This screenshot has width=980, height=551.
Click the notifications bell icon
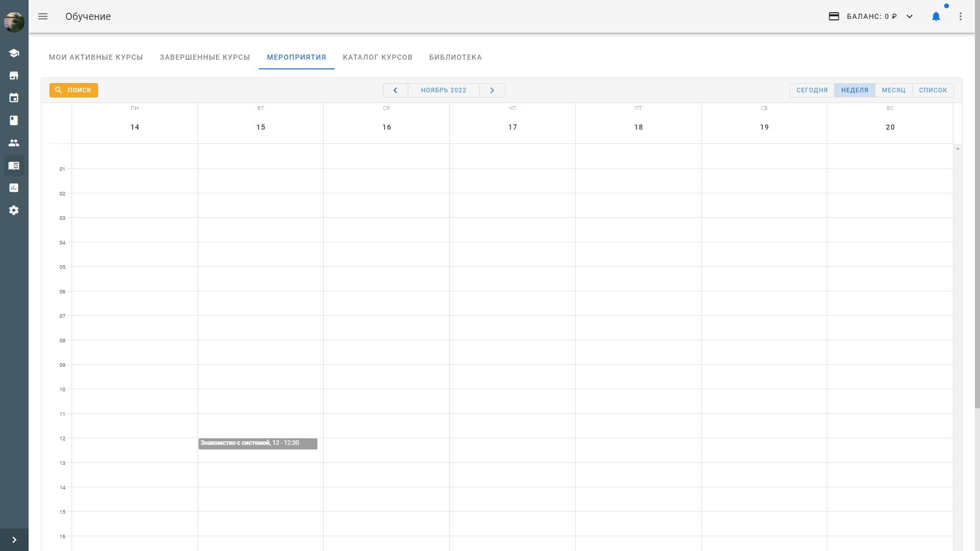point(936,16)
